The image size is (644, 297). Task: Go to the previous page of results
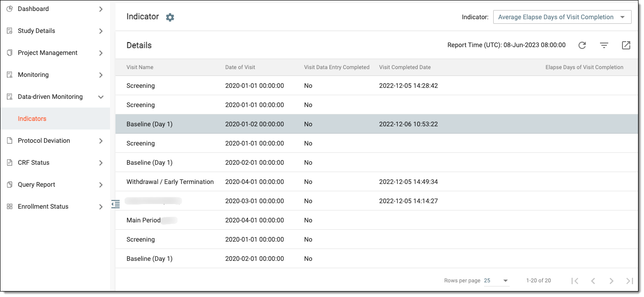click(x=593, y=281)
